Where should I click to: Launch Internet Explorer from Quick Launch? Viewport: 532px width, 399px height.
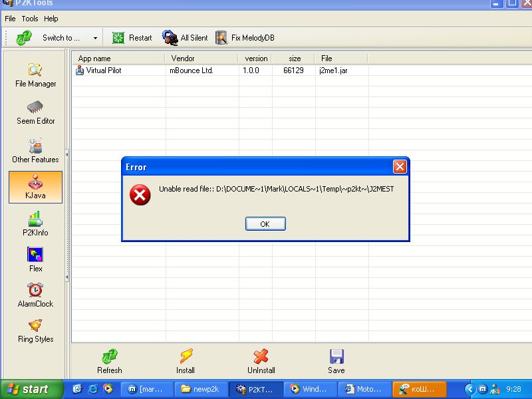point(92,389)
